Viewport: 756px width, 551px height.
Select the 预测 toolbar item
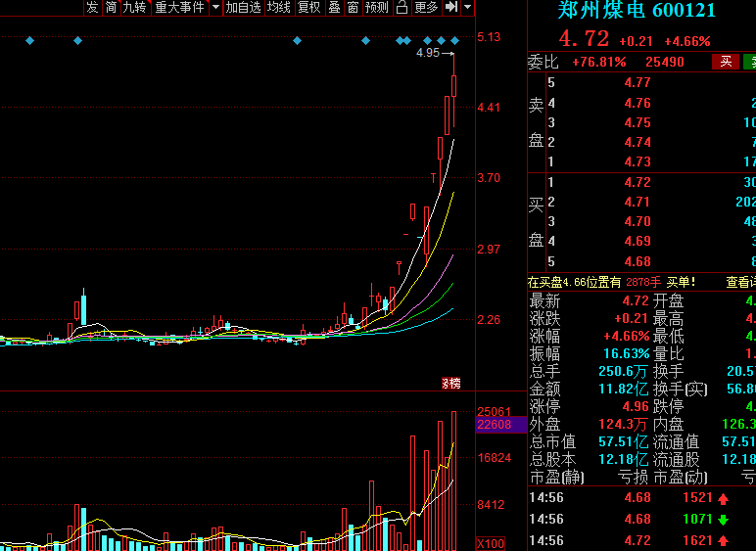click(x=377, y=7)
